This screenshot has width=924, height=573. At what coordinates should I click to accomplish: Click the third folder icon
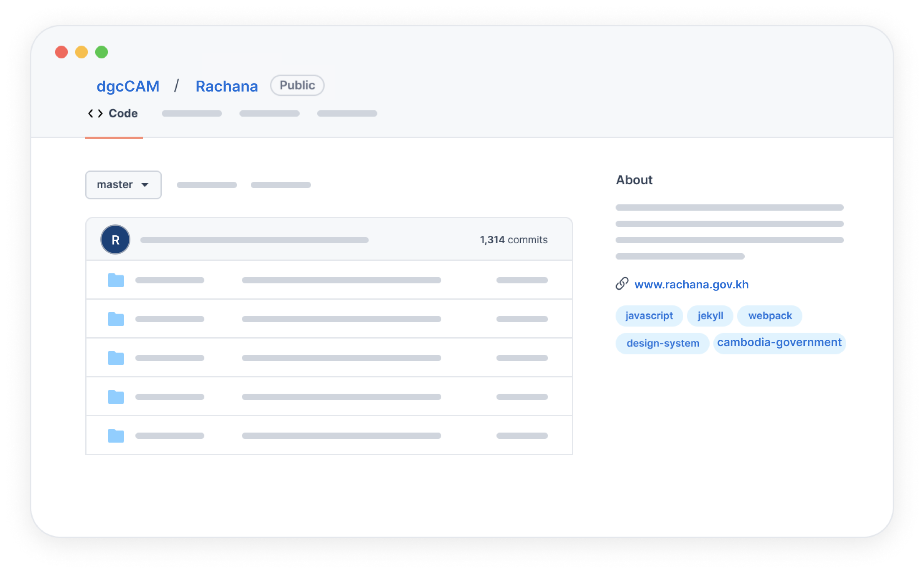tap(116, 358)
